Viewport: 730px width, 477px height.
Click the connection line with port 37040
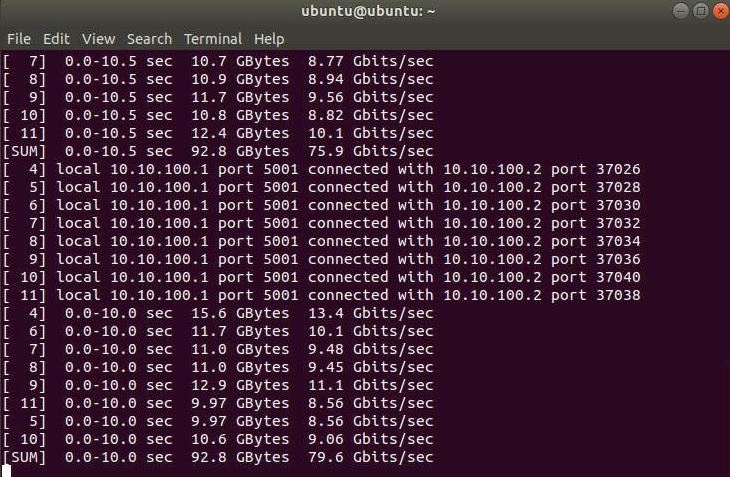(321, 277)
